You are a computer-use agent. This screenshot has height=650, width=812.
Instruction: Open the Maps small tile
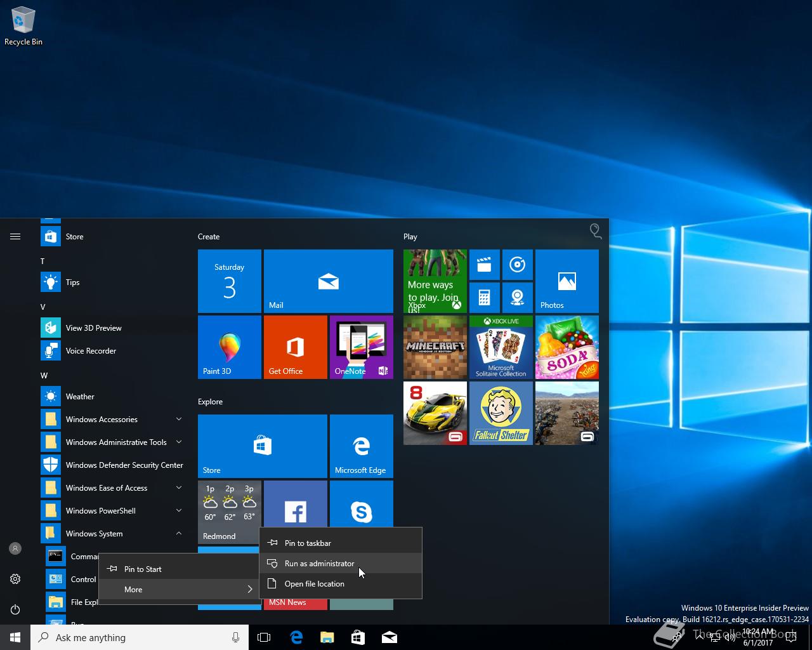517,298
